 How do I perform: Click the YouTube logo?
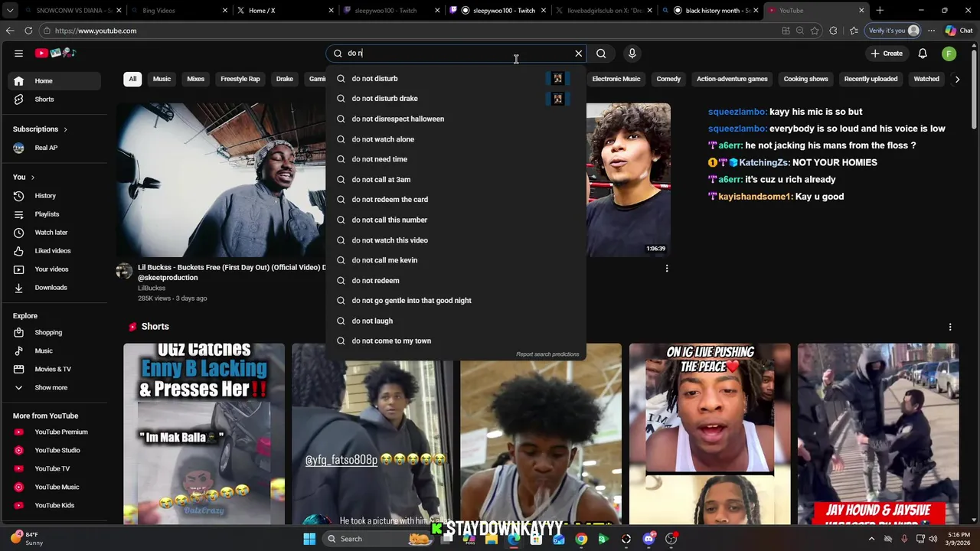pos(55,53)
